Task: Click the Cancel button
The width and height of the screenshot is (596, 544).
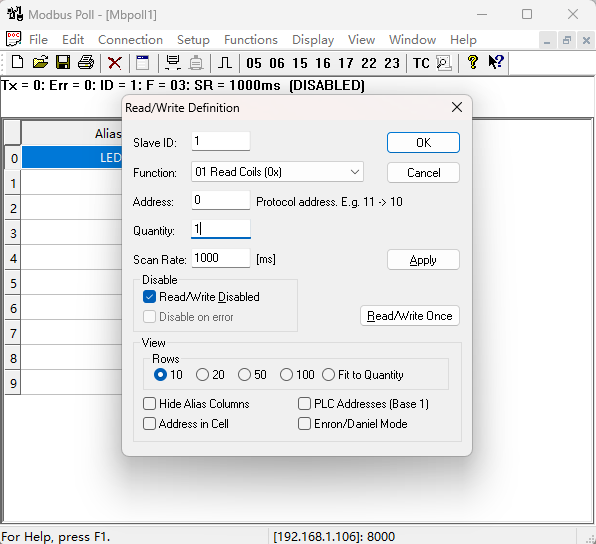Action: pos(423,173)
